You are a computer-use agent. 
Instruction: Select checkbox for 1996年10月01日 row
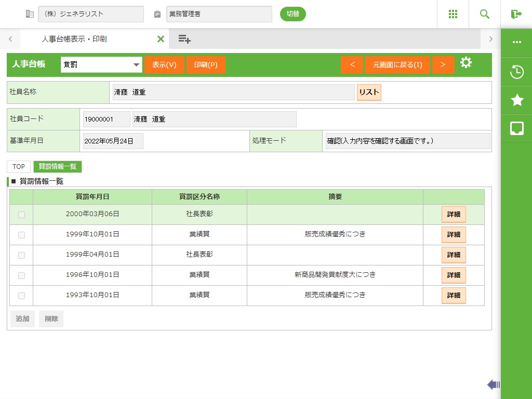tap(21, 275)
